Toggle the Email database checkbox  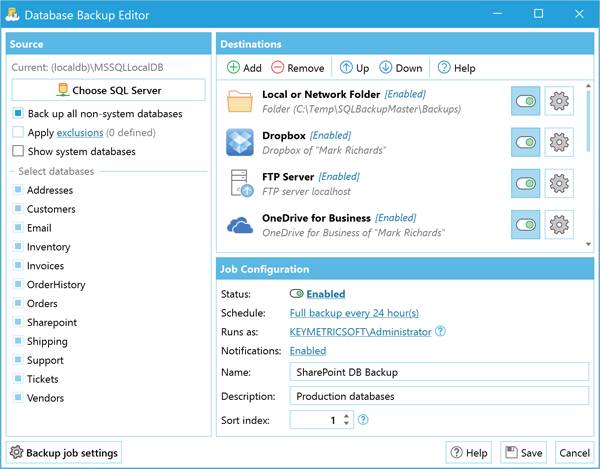point(18,227)
